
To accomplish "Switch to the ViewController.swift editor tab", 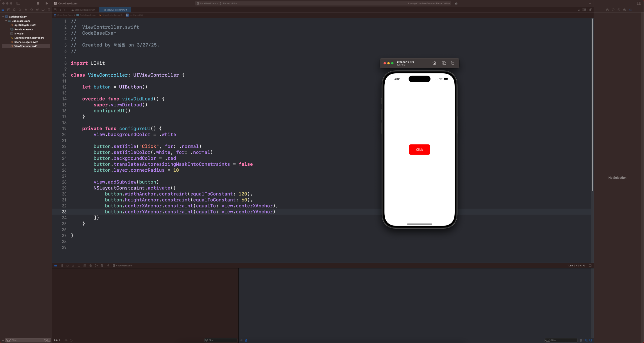I will click(115, 10).
